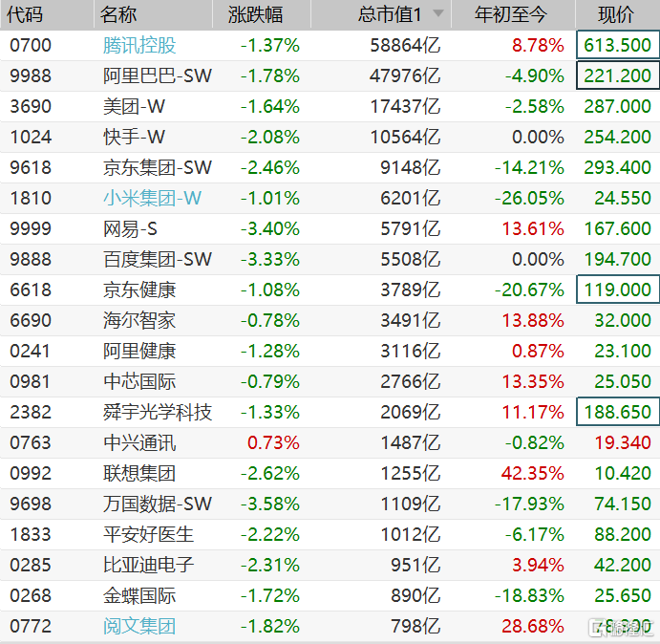This screenshot has height=644, width=660.
Task: Click stock code 3690 for 美团-W
Action: 30,106
